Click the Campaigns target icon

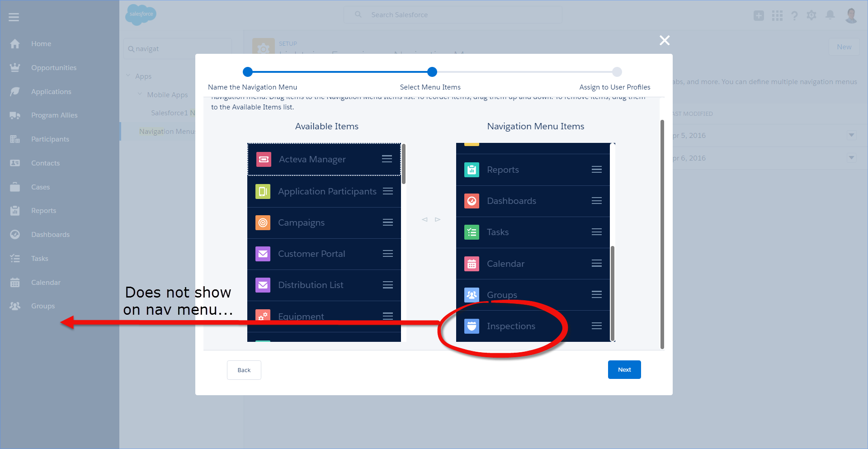[x=263, y=222]
